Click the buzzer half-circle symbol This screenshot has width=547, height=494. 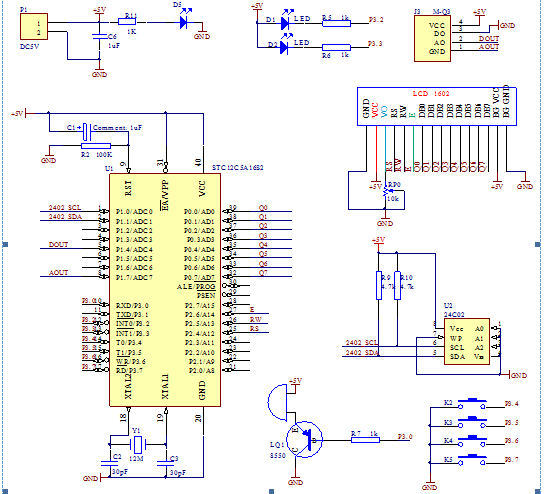click(x=278, y=402)
